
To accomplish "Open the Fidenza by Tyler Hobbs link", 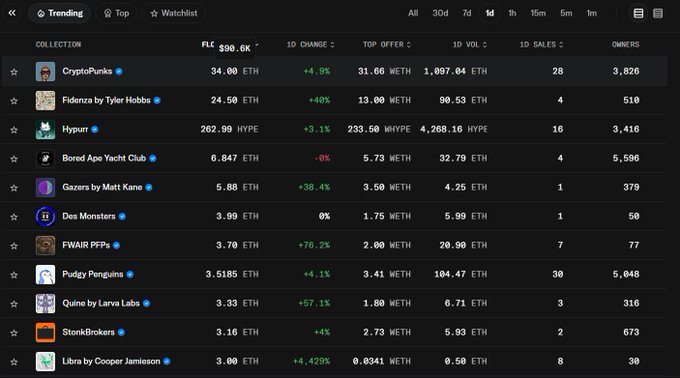I will [x=106, y=100].
